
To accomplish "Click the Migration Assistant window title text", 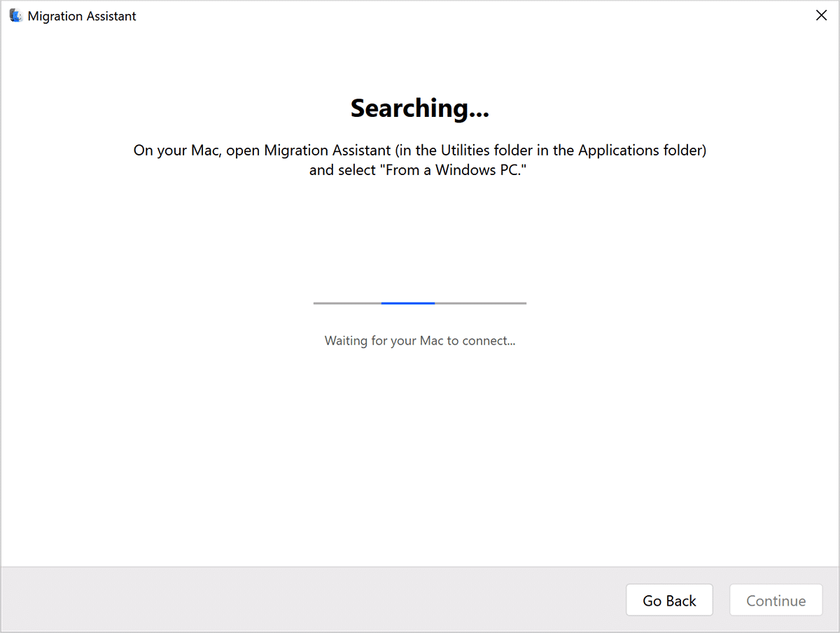I will [82, 15].
